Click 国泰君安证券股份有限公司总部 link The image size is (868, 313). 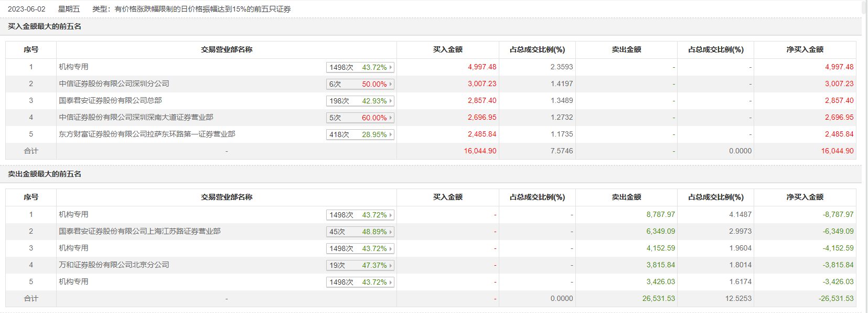[x=110, y=100]
